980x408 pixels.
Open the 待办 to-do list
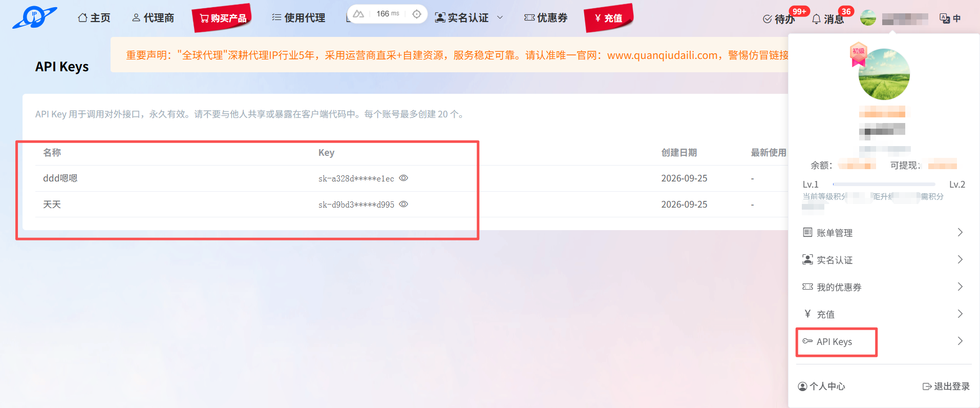[779, 19]
